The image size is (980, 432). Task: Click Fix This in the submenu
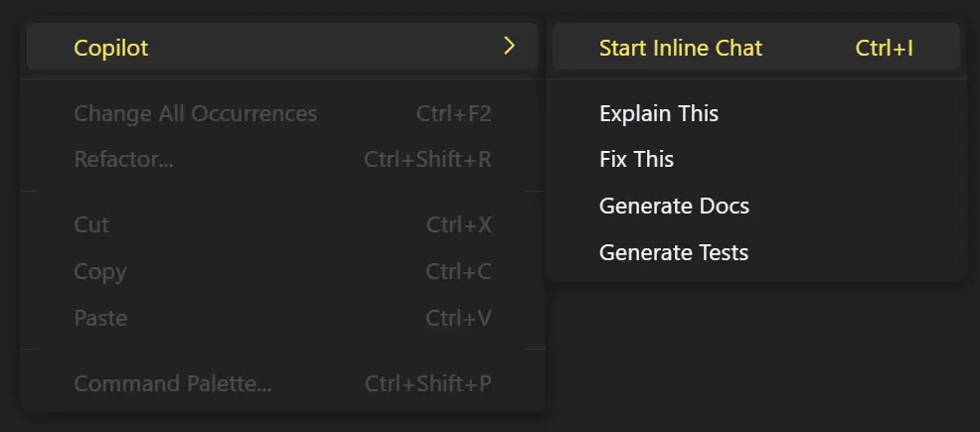tap(636, 159)
